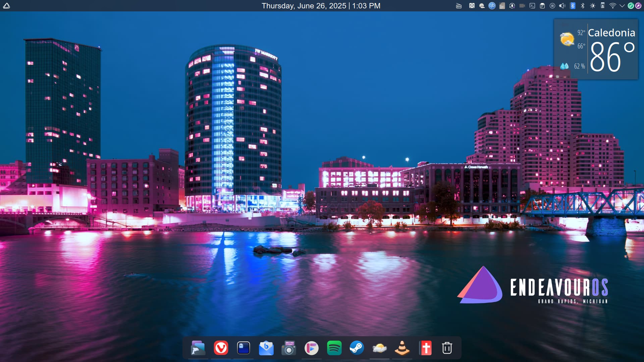Open the EndeavourOS application launcher menu
644x362 pixels.
coord(6,6)
